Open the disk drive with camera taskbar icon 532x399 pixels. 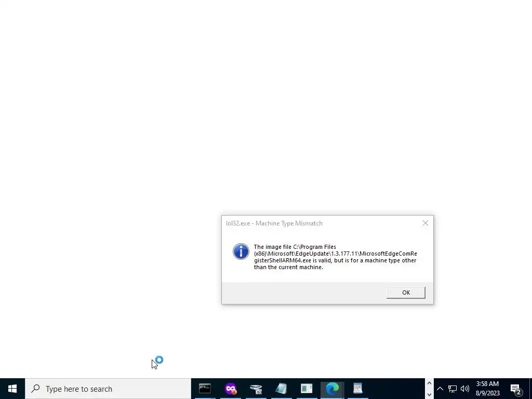[x=256, y=389]
